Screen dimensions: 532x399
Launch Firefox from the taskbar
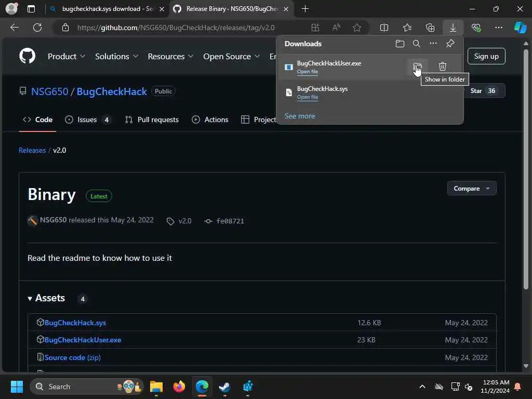pos(179,387)
